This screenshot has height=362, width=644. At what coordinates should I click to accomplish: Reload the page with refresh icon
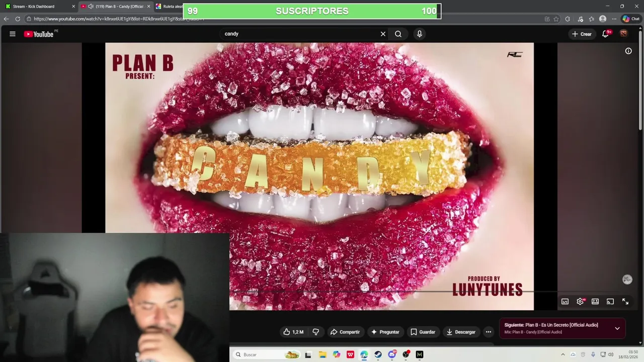[18, 19]
